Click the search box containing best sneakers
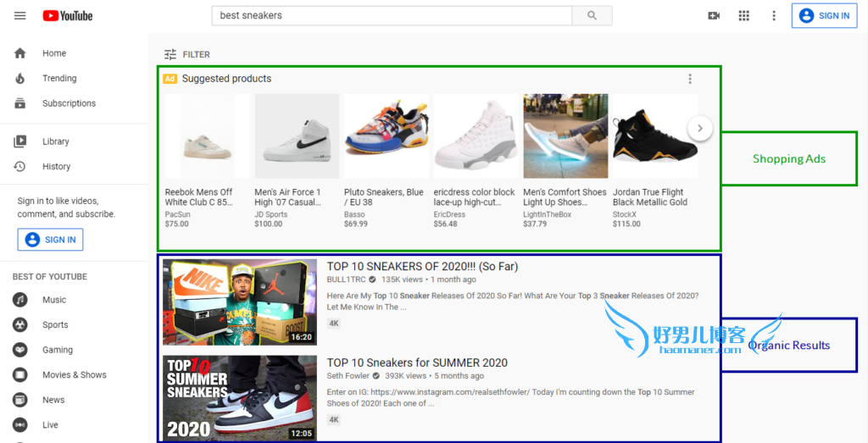 pos(392,15)
